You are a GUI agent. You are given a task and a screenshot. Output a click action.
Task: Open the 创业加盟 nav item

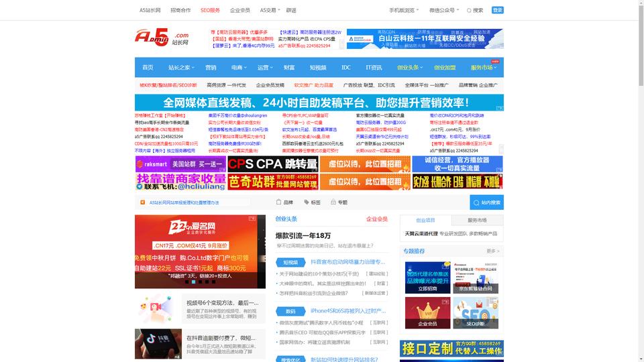445,67
